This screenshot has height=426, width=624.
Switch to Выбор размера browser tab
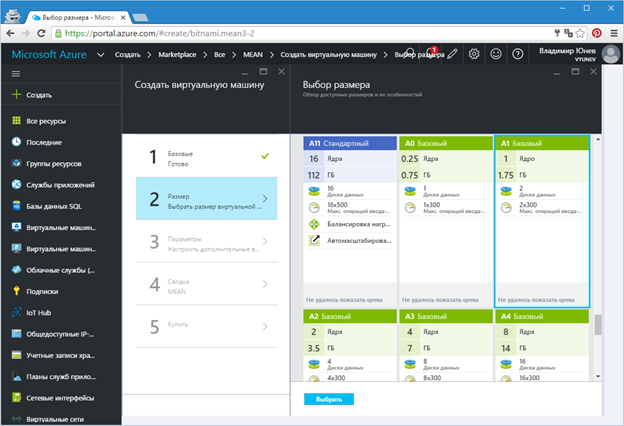78,18
